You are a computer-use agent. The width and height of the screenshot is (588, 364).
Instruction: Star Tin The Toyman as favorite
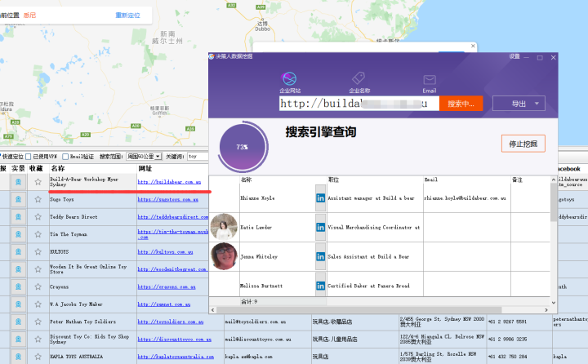tap(38, 234)
